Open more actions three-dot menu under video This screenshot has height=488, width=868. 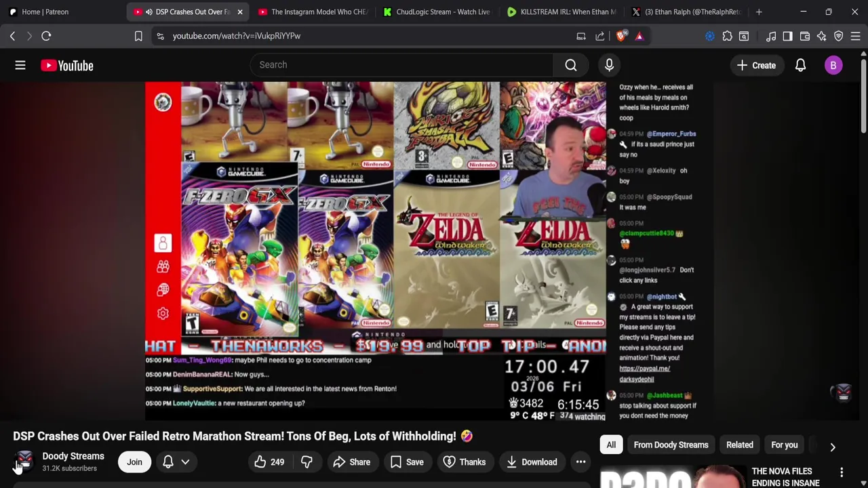click(x=580, y=462)
